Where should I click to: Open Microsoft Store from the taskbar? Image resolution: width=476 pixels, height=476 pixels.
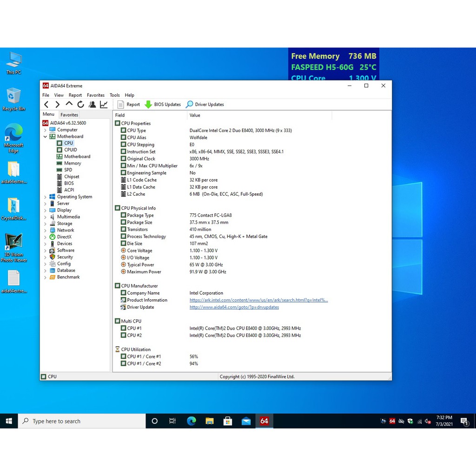tap(228, 421)
